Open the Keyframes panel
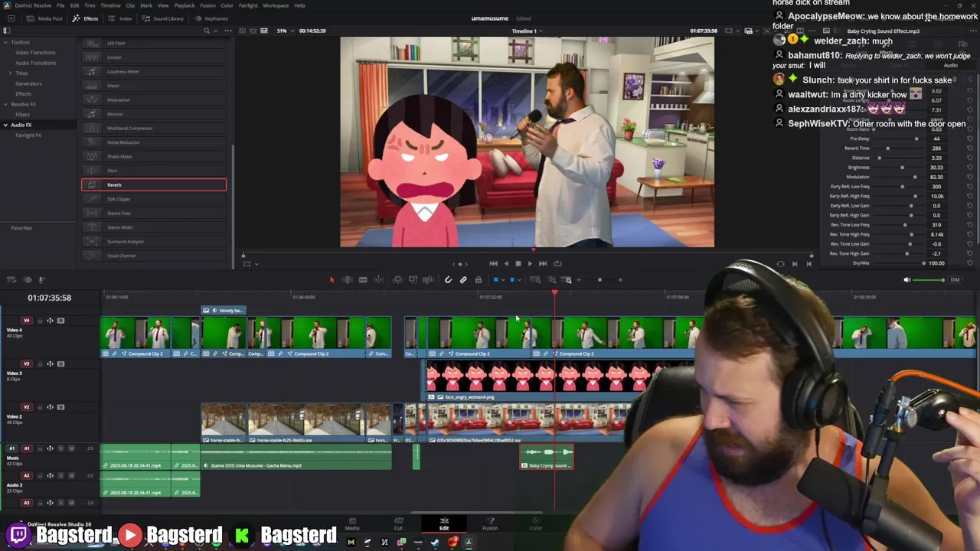This screenshot has height=551, width=980. (x=211, y=18)
